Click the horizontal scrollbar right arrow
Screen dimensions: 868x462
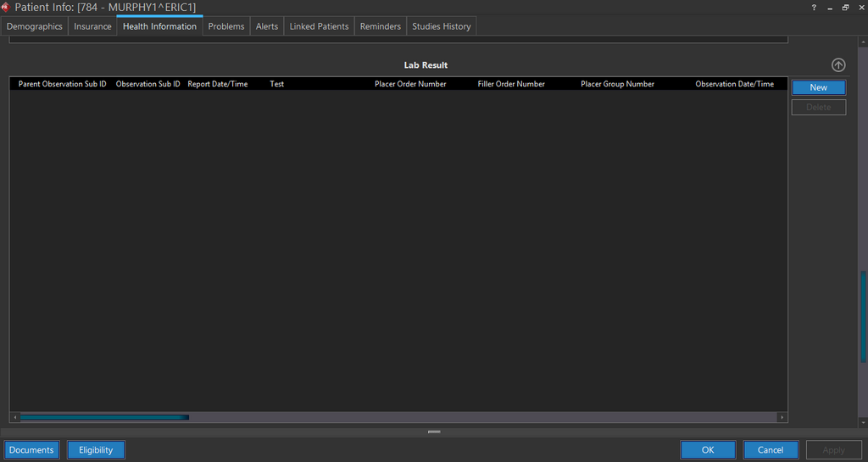(782, 417)
